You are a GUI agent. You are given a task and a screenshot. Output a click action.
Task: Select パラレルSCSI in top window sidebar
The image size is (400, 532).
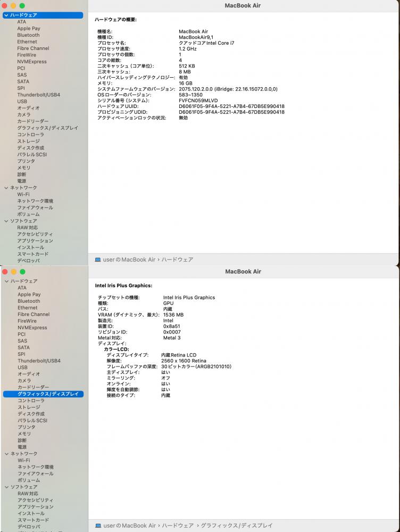32,154
